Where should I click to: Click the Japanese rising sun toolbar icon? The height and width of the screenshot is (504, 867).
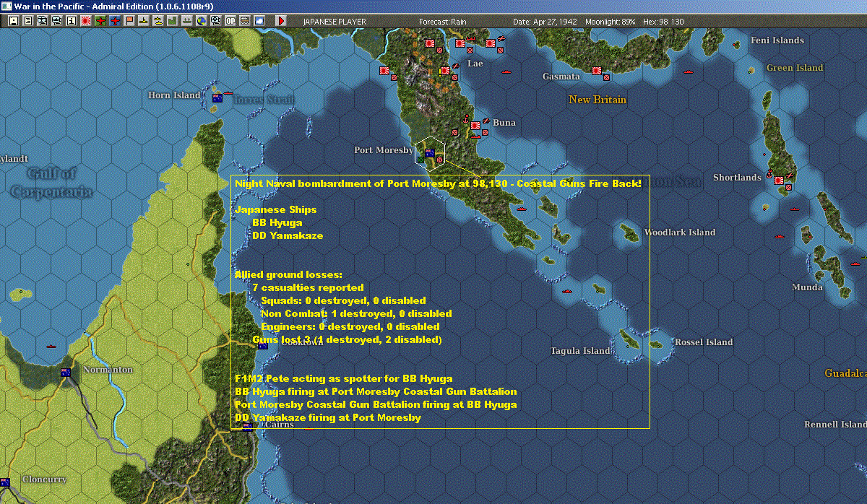coord(85,21)
